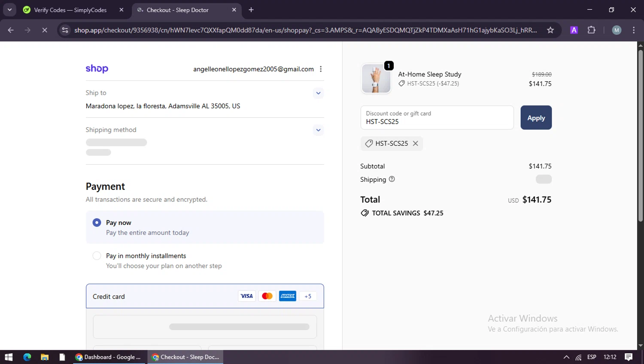The width and height of the screenshot is (644, 364).
Task: Open the purple A extension
Action: [574, 30]
